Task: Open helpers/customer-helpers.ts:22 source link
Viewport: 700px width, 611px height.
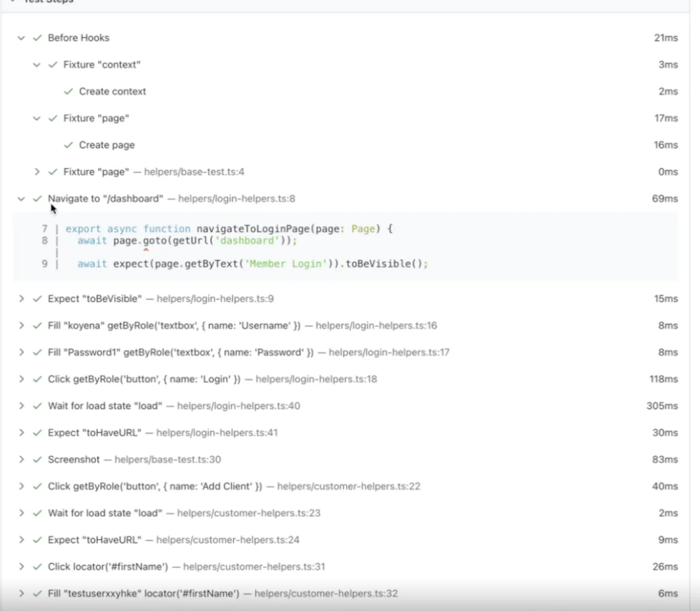Action: point(350,486)
